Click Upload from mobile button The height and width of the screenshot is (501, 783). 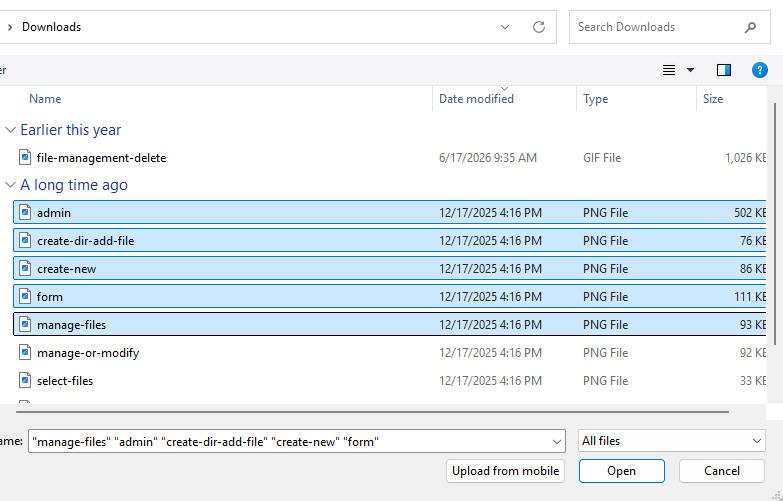[x=505, y=471]
